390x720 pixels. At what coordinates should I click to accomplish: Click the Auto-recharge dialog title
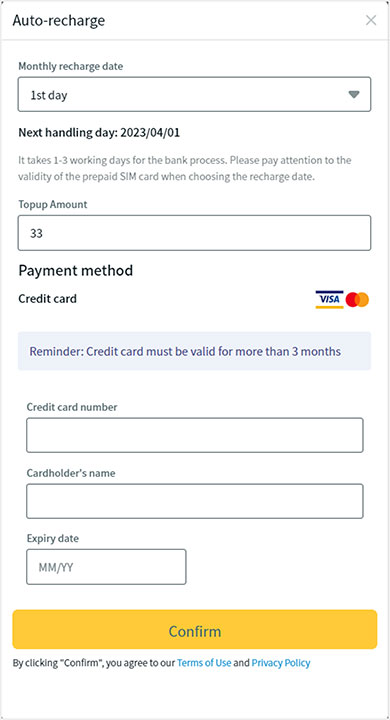[59, 21]
